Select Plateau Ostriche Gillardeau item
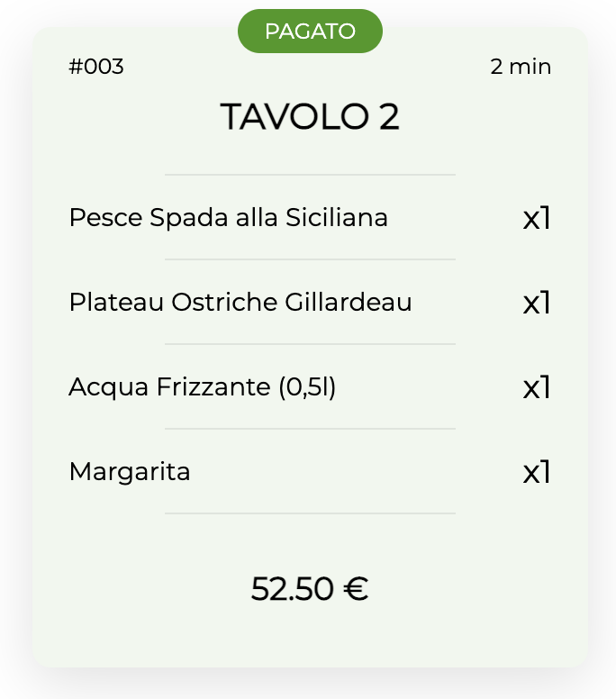Screen dimensions: 616x699 240,303
